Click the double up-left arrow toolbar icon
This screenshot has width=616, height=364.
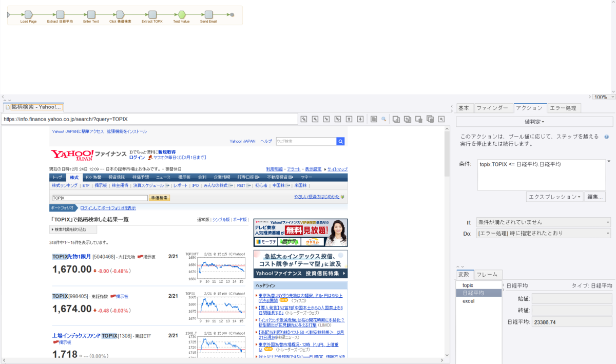click(304, 119)
